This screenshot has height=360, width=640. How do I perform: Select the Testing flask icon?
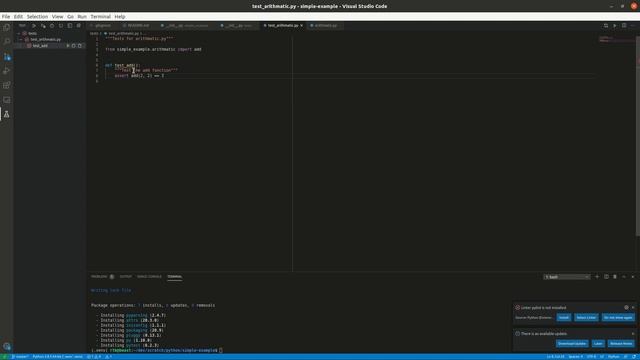(x=7, y=114)
